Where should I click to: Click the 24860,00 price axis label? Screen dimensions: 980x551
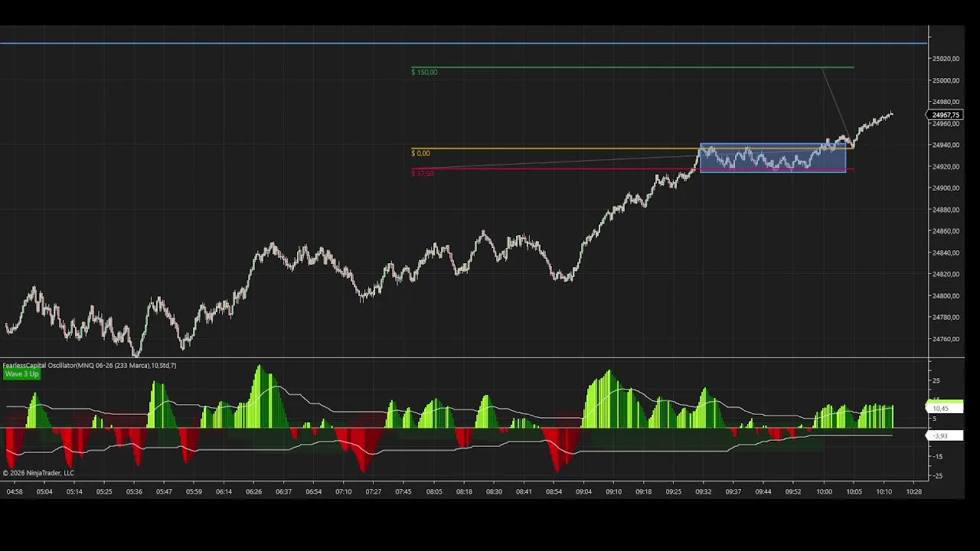click(x=946, y=231)
